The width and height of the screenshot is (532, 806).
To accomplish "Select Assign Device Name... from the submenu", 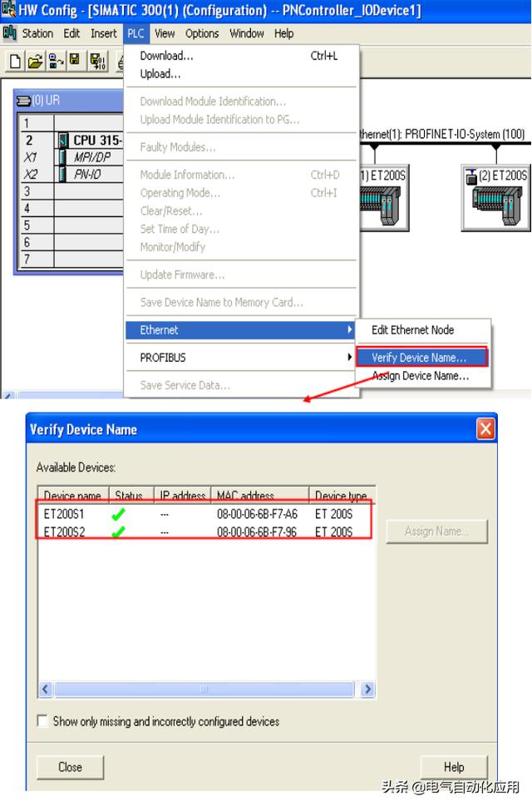I will point(421,376).
